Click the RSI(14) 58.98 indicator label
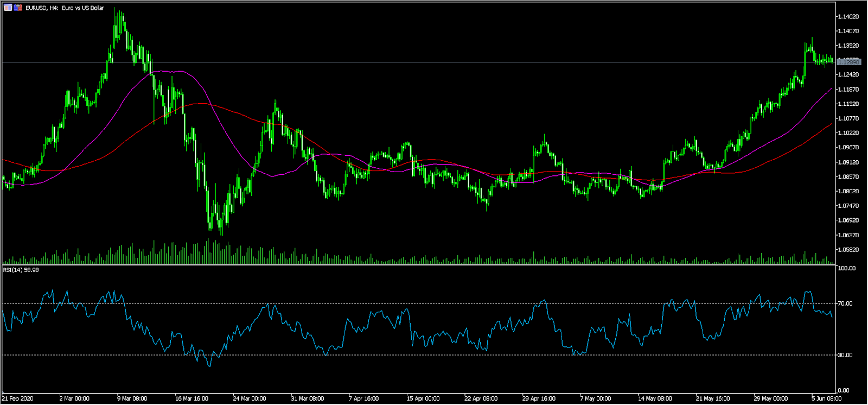The image size is (868, 405). [x=21, y=270]
